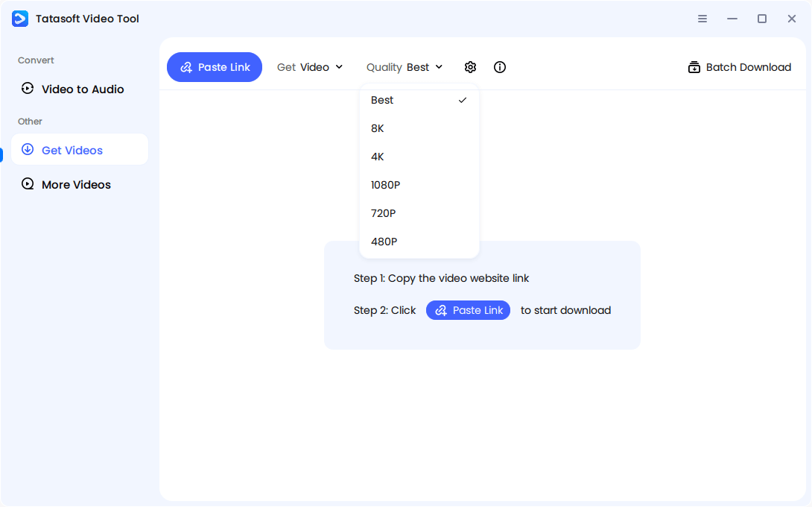
Task: Expand the Get Video dropdown
Action: (x=310, y=67)
